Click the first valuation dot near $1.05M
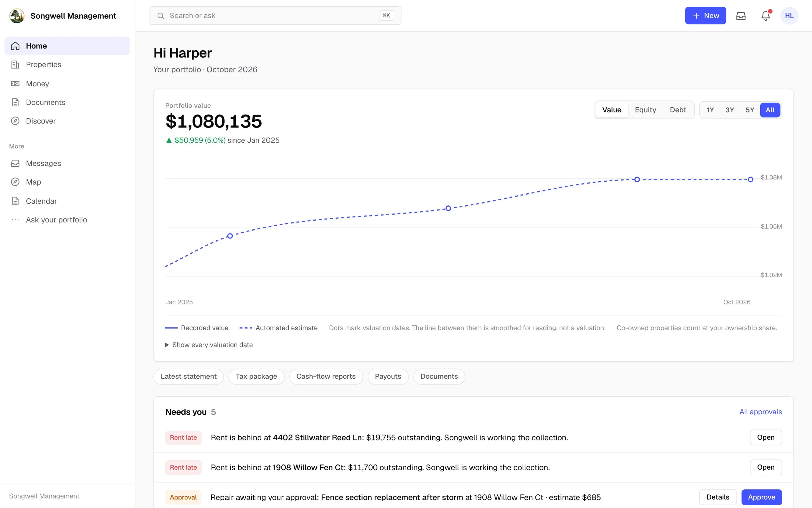The height and width of the screenshot is (508, 812). point(230,236)
